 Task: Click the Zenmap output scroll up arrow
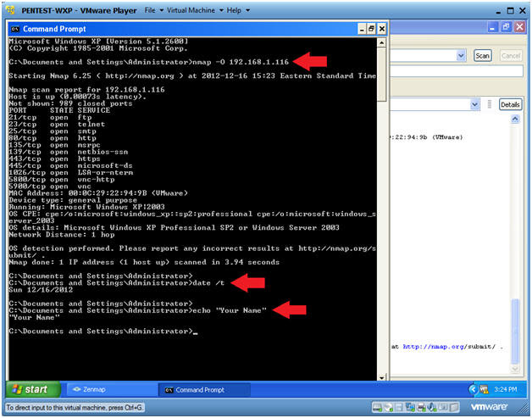[515, 120]
